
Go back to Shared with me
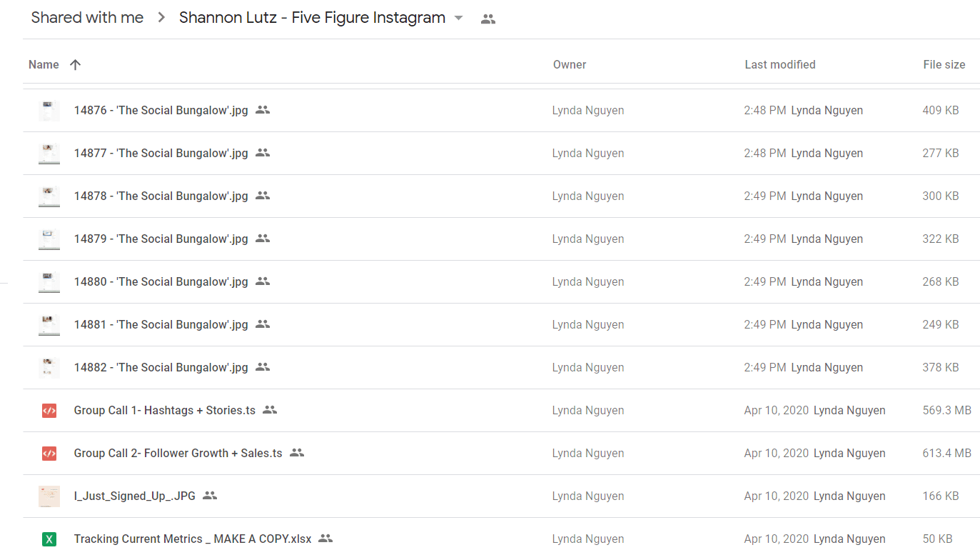(87, 18)
